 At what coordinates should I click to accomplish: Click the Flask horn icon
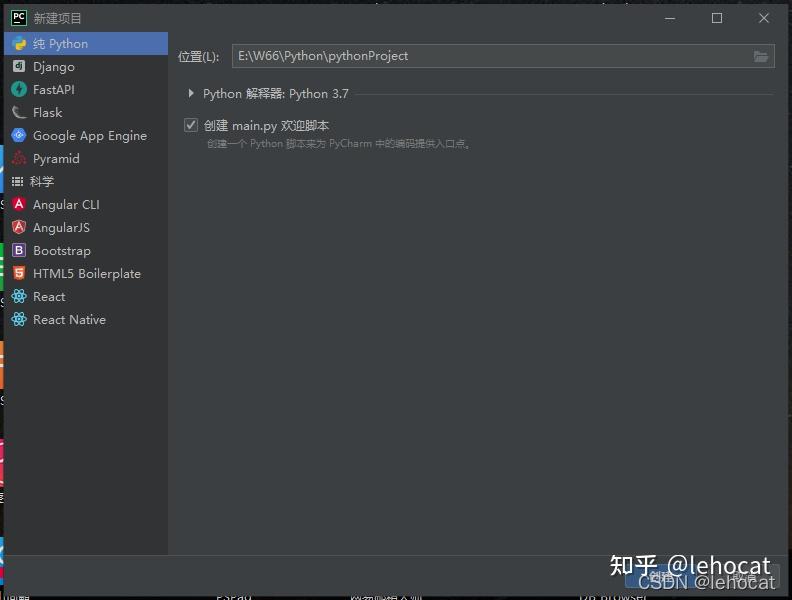coord(19,112)
